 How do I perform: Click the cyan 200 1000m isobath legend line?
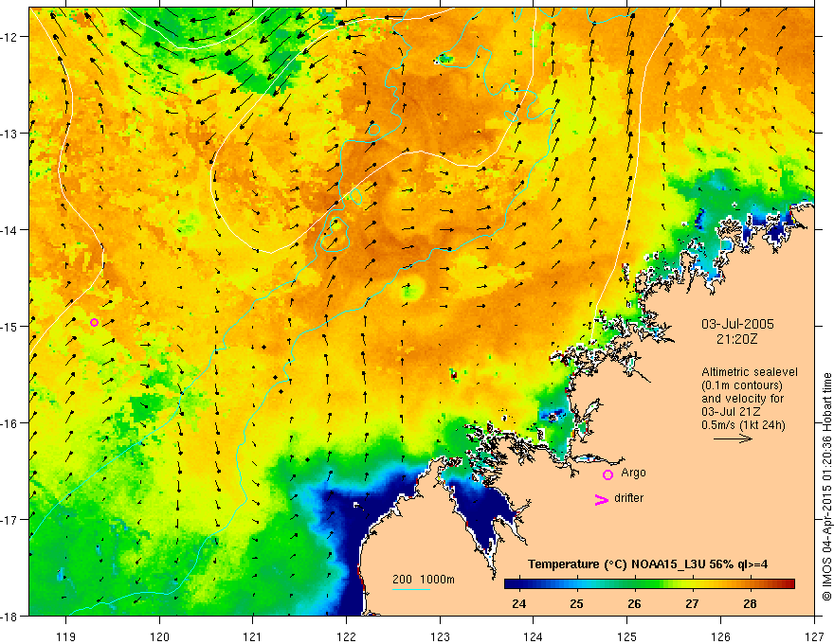411,589
